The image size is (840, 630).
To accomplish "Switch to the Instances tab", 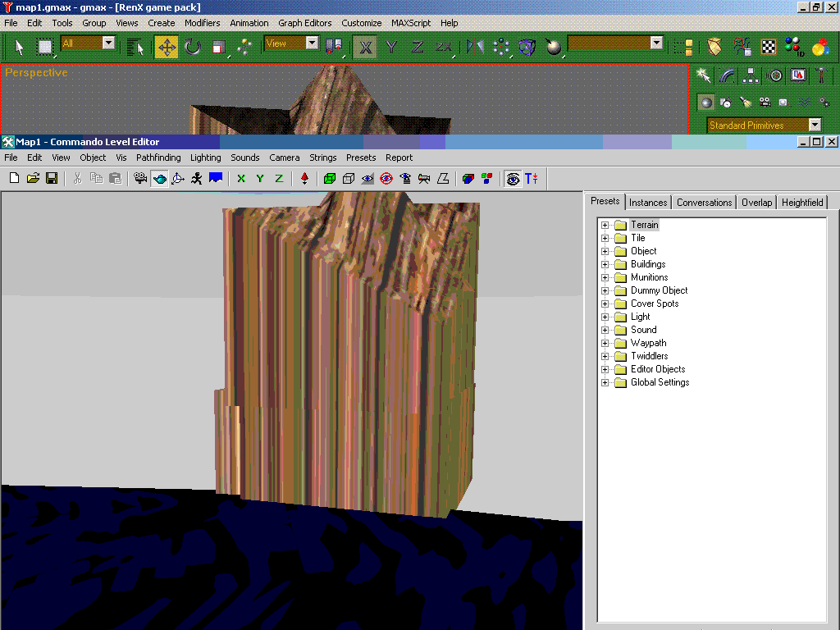I will point(648,203).
